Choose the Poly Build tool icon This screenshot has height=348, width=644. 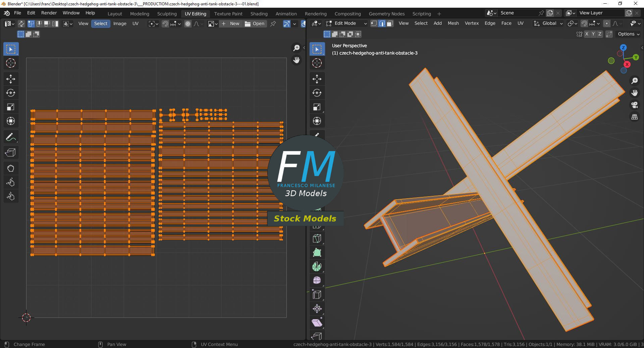tap(317, 253)
